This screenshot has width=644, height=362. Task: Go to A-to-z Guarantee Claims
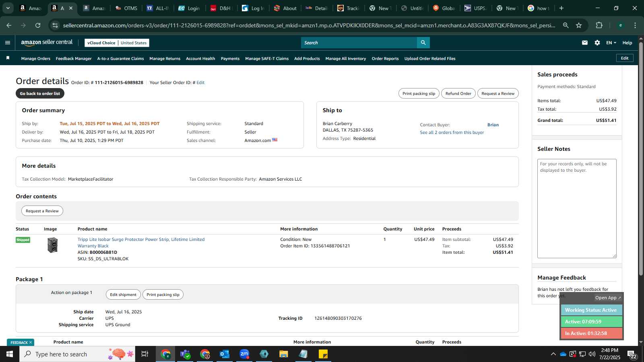point(120,58)
